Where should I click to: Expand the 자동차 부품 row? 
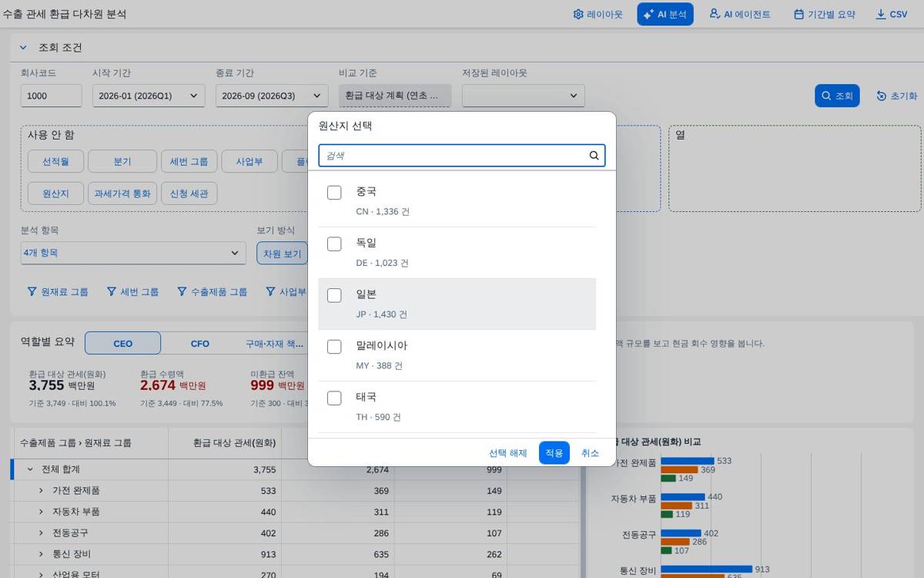pos(41,512)
